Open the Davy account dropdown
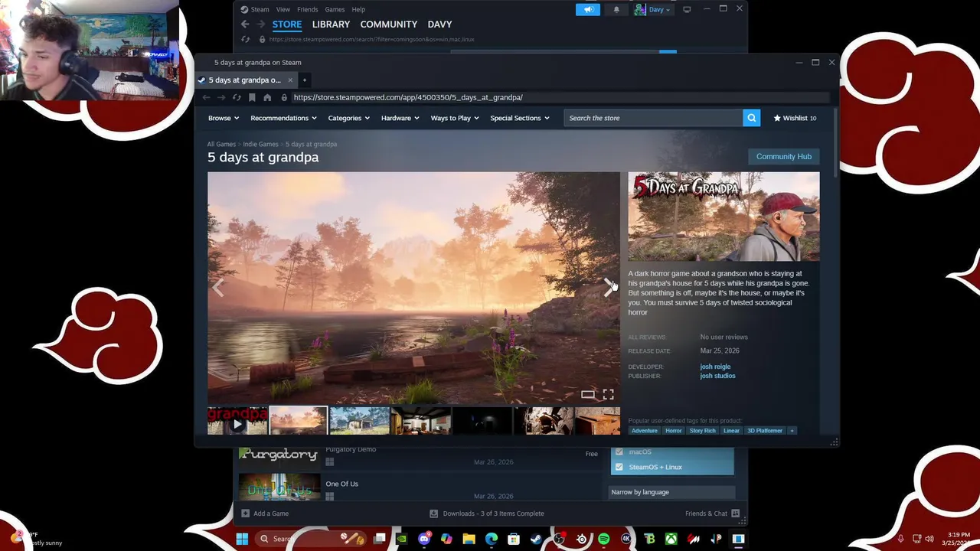The image size is (980, 551). (653, 9)
